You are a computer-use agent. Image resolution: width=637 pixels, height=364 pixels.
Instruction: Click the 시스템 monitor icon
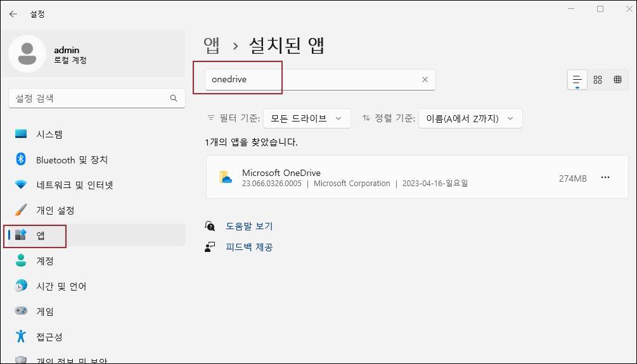click(21, 134)
